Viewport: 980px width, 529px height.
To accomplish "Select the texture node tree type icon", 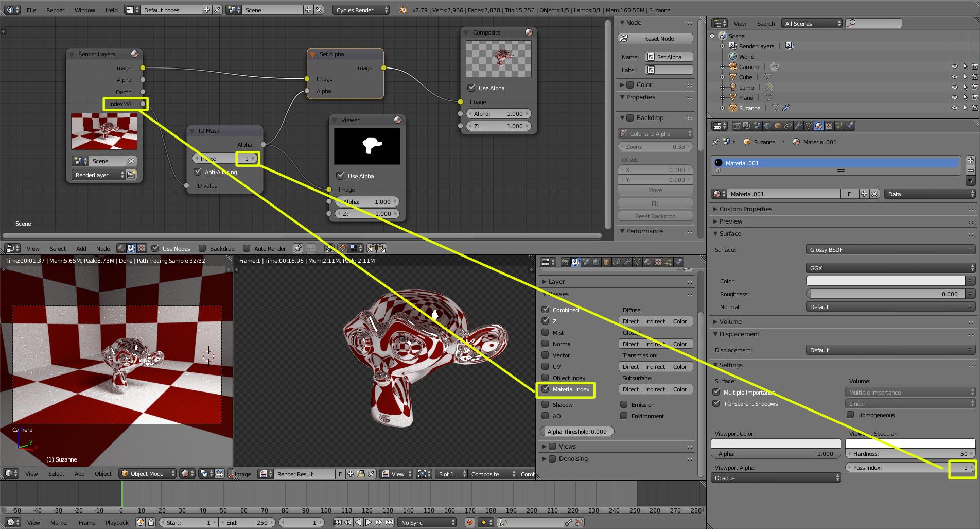I will [x=142, y=248].
